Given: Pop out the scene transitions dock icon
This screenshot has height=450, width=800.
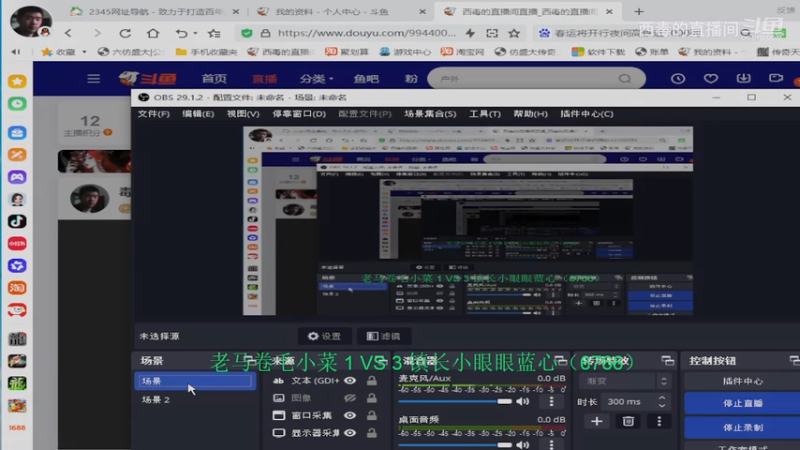Looking at the screenshot, I should click(667, 361).
